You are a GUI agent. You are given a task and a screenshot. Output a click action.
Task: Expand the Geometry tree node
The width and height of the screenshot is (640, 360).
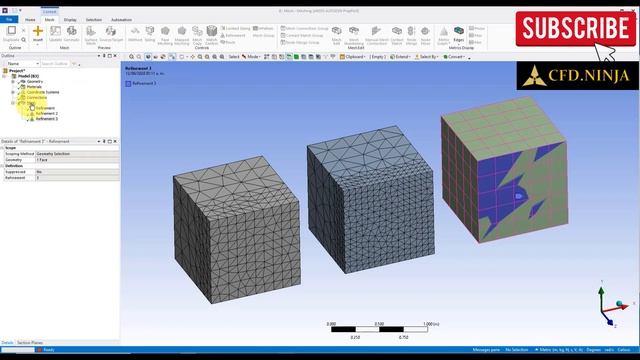(x=13, y=82)
